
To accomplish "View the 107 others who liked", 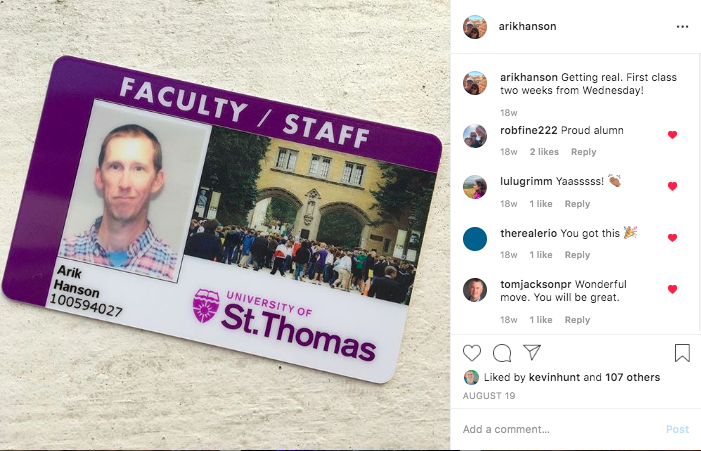I will [632, 377].
